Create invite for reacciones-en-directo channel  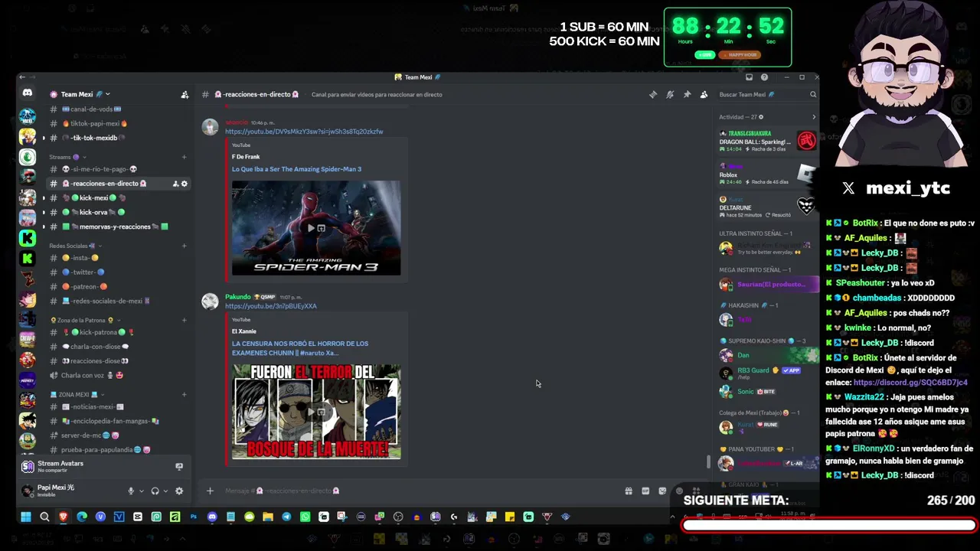tap(175, 184)
